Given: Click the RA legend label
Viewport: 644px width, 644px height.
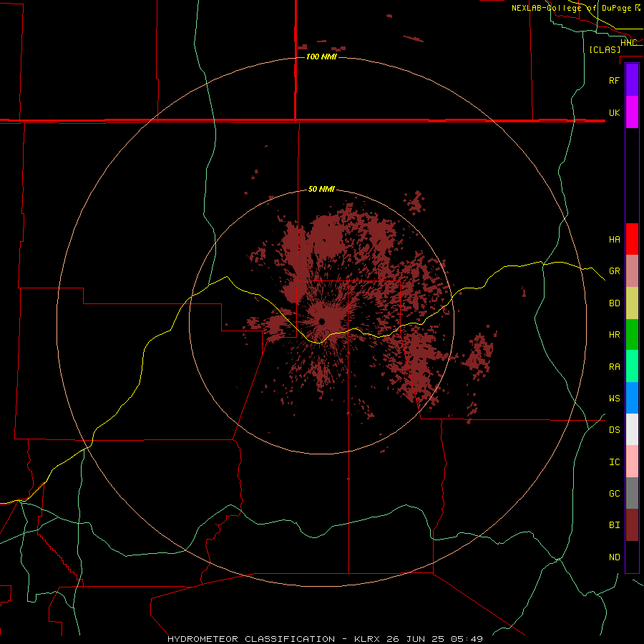Looking at the screenshot, I should tap(615, 367).
